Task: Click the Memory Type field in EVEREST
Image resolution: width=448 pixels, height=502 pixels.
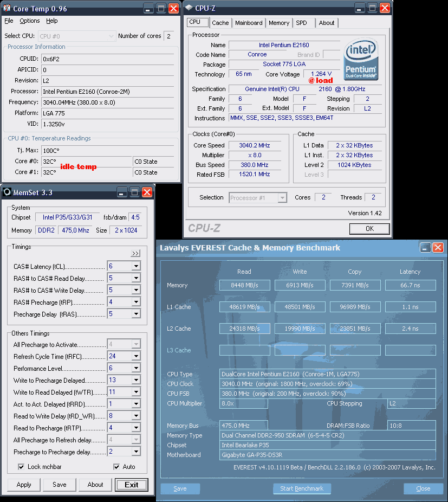Action: (328, 435)
